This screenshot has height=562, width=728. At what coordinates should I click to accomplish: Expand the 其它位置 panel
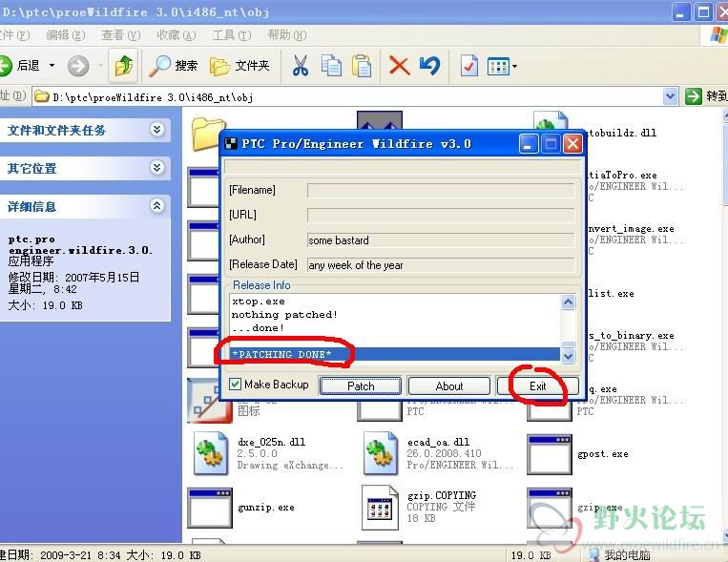156,167
